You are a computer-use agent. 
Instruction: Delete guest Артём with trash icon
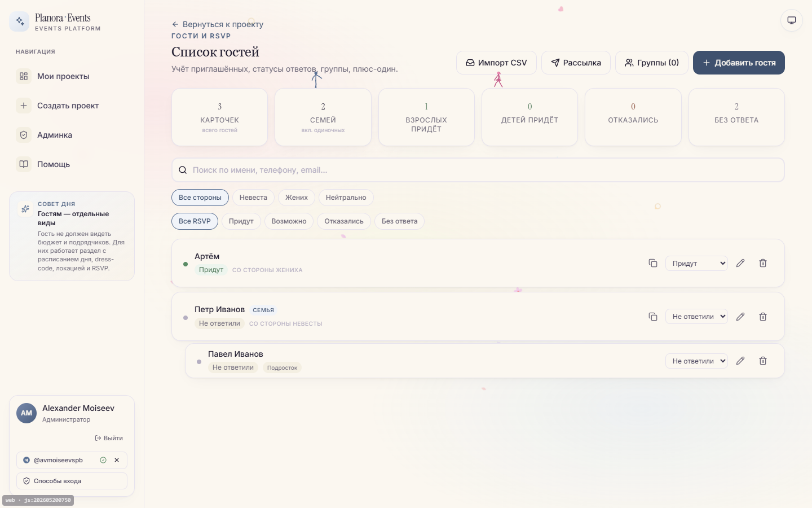763,263
